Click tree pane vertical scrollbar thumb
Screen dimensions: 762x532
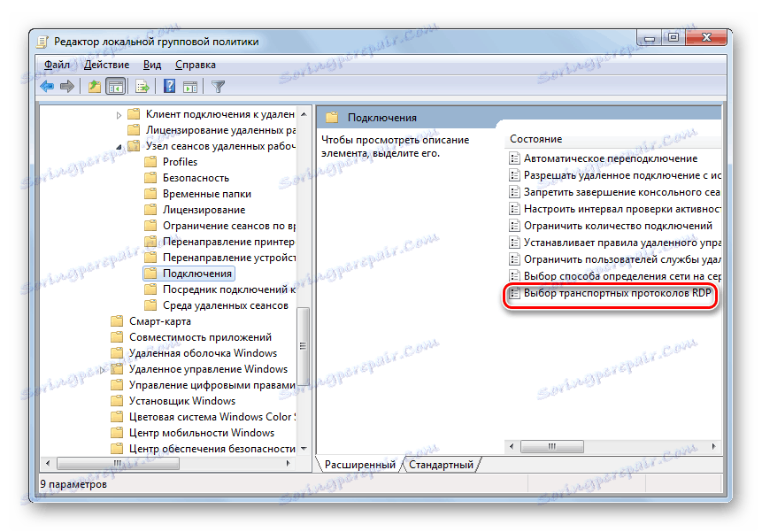(x=304, y=346)
